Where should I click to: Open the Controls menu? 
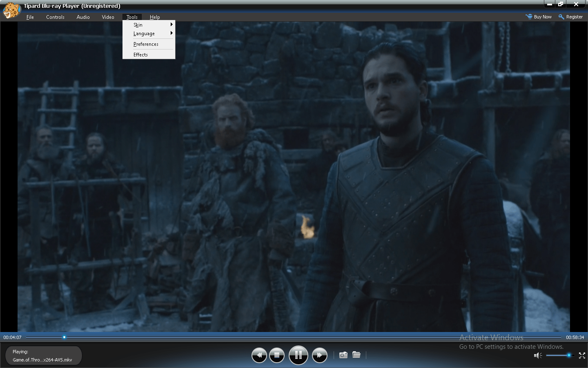(55, 17)
